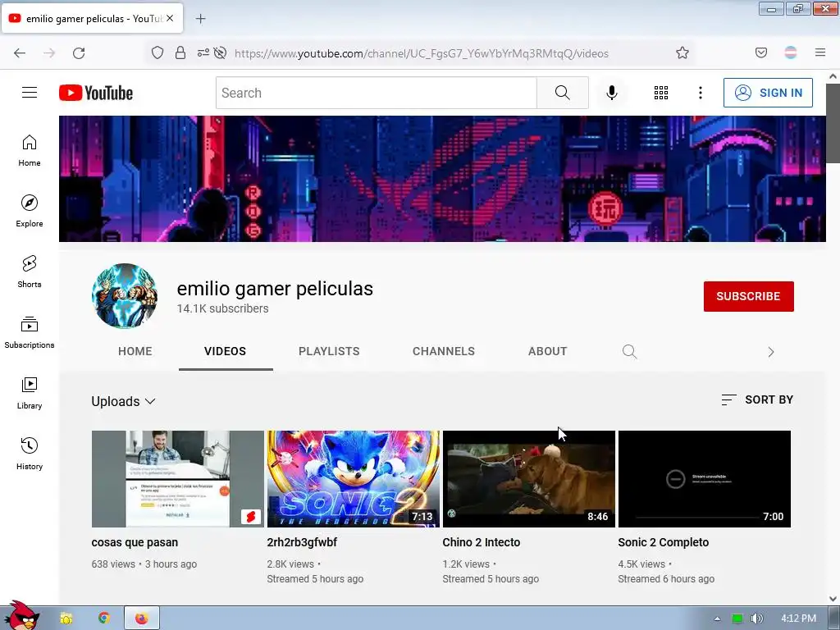Click the Angry Birds start button
Viewport: 840px width, 630px height.
coord(21,616)
